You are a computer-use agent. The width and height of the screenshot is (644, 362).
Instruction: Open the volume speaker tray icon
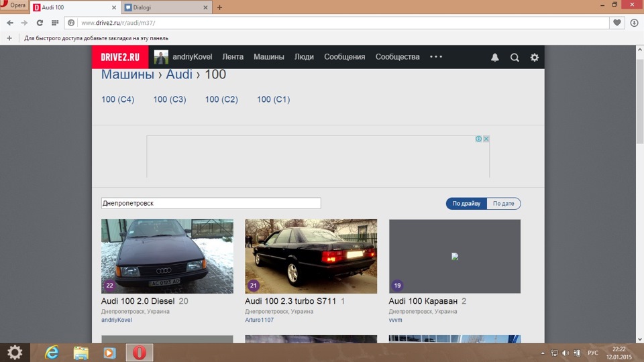coord(566,353)
